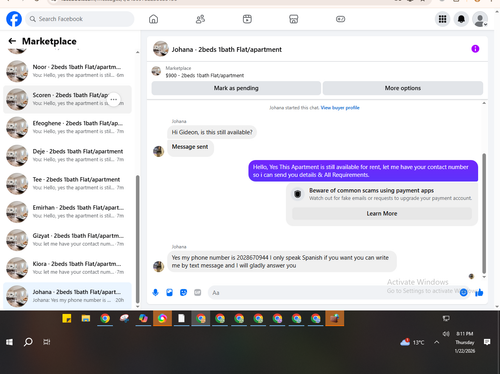Open the purple conversation info icon

475,49
